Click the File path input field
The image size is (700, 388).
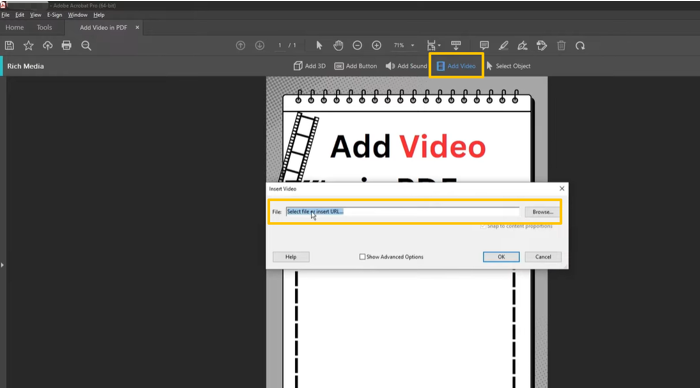(403, 212)
